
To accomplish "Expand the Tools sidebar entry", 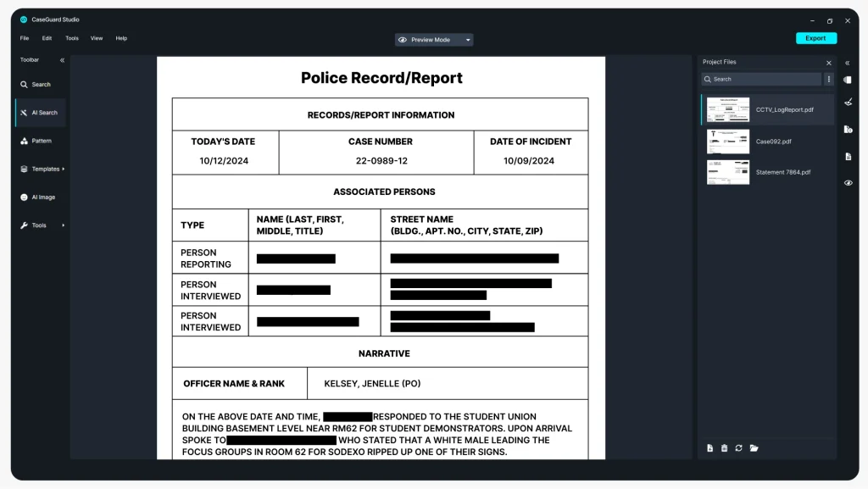I will tap(37, 225).
